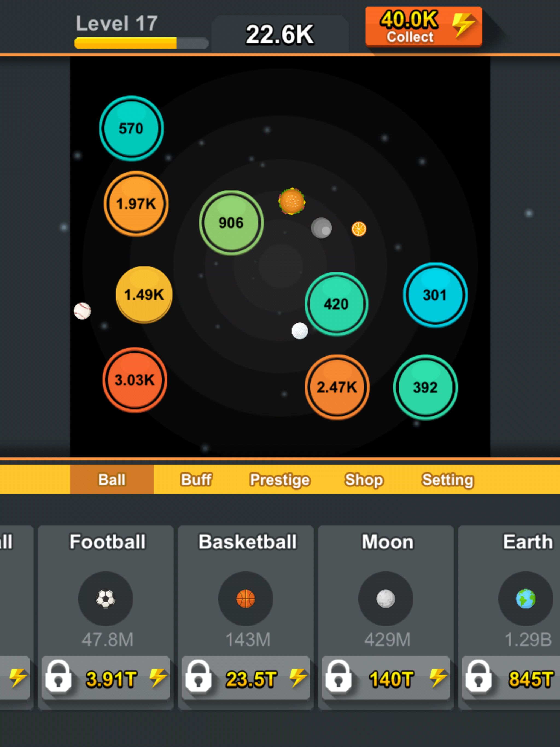Tap the baseball near the arena's left edge
The height and width of the screenshot is (747, 560).
(82, 311)
